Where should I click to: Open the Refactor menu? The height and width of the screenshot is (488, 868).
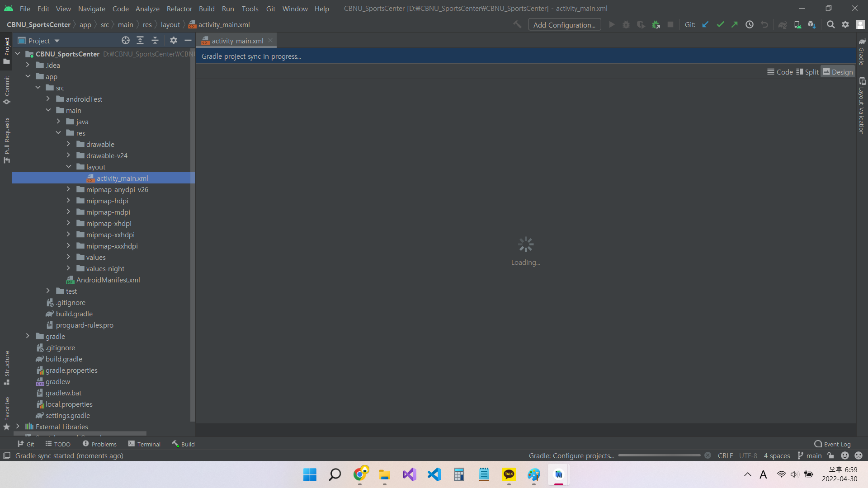pyautogui.click(x=179, y=9)
